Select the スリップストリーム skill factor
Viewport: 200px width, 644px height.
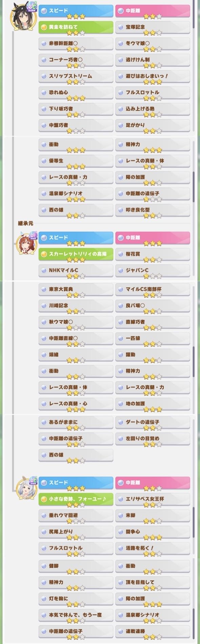pos(76,77)
